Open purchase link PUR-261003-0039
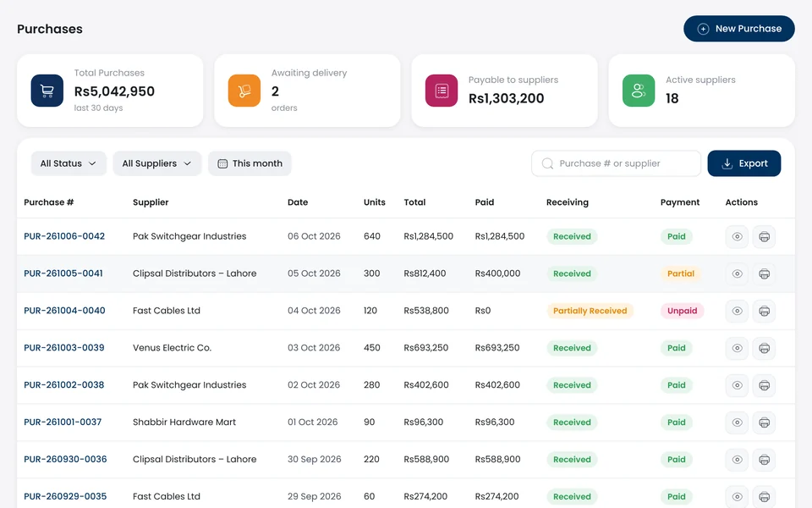The image size is (812, 508). pos(64,348)
